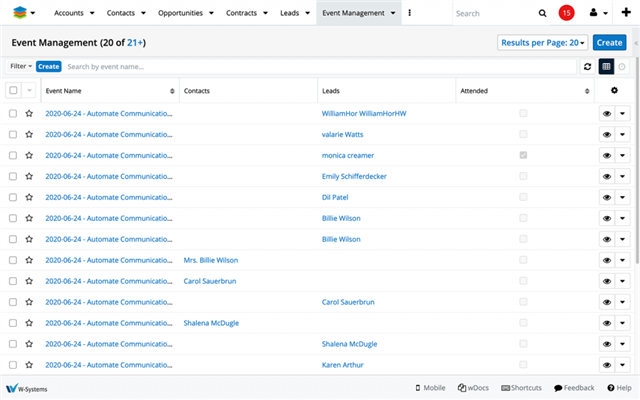
Task: Select the Mrs. Billie Wilson row checkbox
Action: 13,260
